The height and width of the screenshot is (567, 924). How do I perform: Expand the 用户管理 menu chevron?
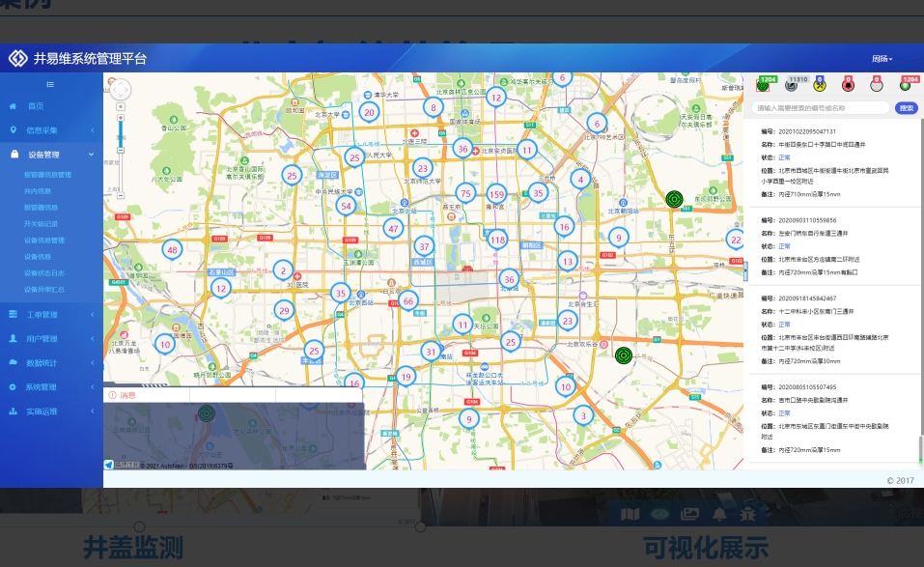(x=93, y=338)
